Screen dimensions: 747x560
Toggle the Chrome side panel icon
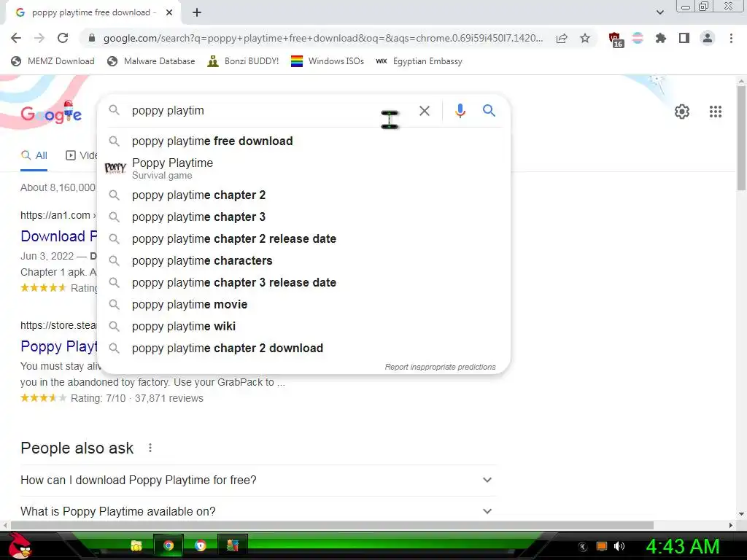point(684,38)
